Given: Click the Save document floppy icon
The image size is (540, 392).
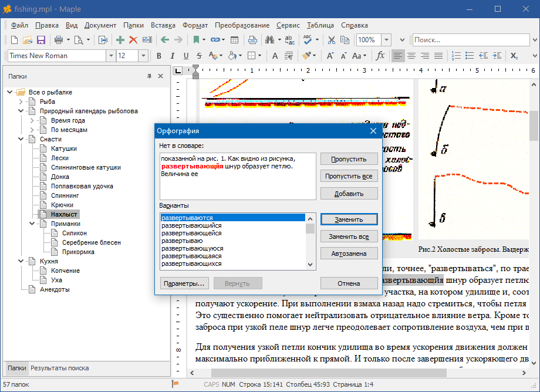Looking at the screenshot, I should [x=41, y=40].
